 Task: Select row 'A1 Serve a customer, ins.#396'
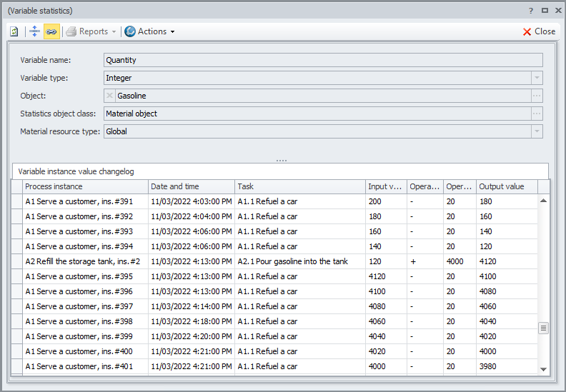pyautogui.click(x=274, y=291)
